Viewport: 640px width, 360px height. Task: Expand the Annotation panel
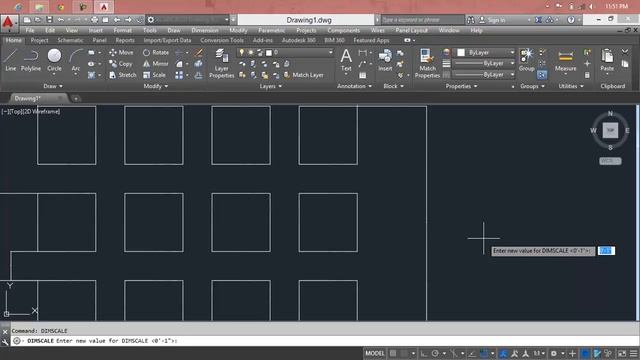click(x=354, y=86)
